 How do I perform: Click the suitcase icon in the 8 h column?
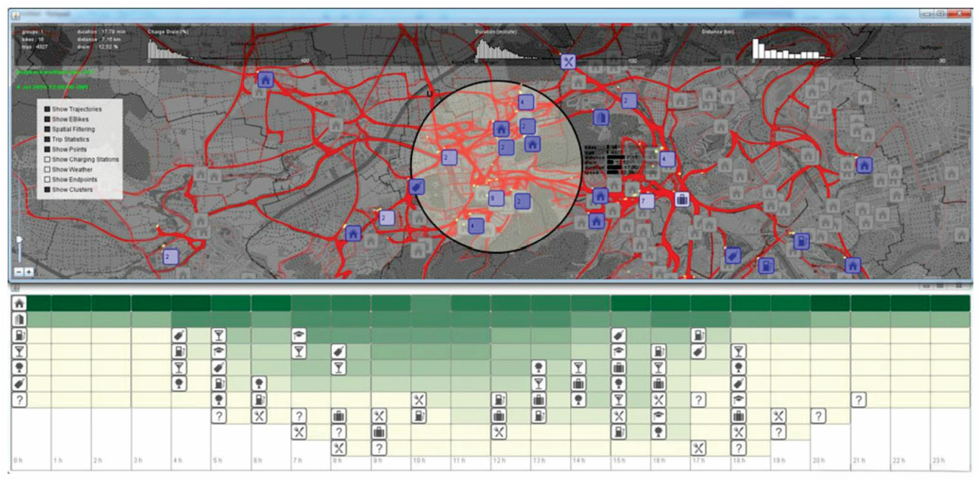click(338, 415)
